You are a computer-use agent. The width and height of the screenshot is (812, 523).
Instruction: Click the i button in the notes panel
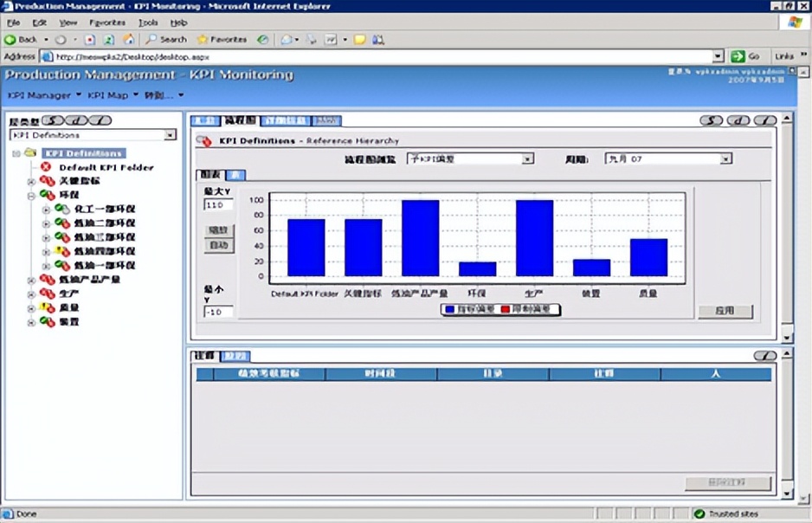click(765, 355)
